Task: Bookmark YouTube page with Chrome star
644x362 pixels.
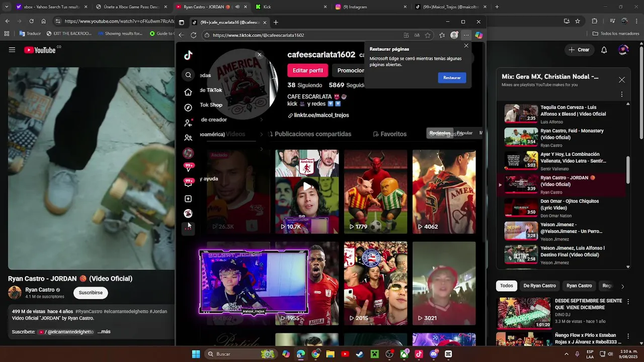Action: point(578,21)
